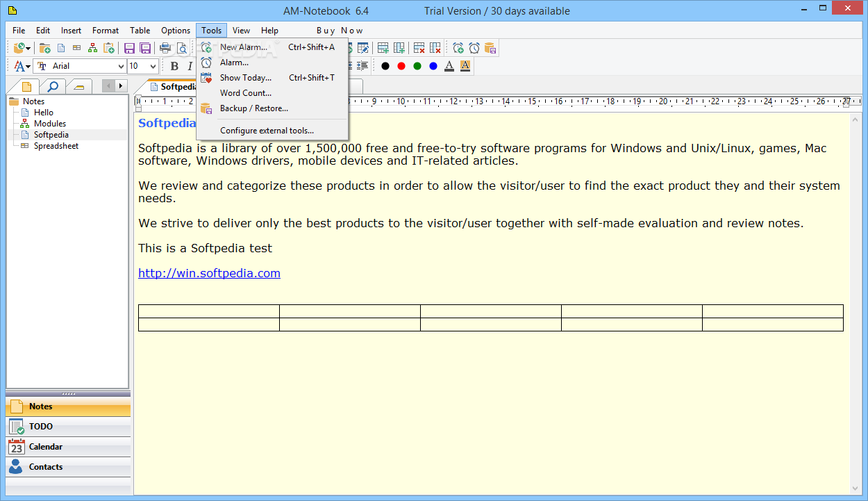Click the paste-as-new-note clipboard icon
Viewport: 868px width, 501px height.
click(109, 48)
